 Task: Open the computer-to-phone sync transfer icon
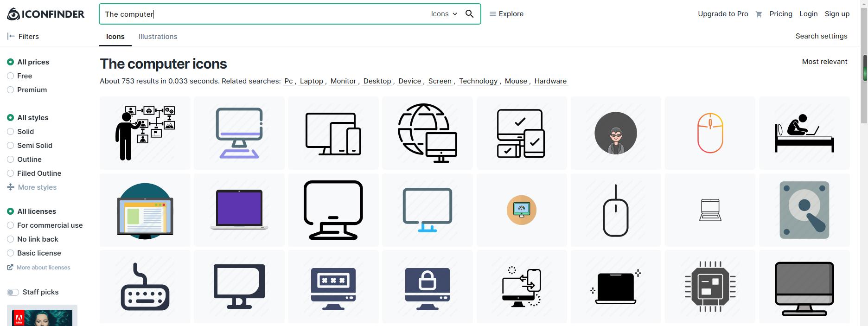coord(522,287)
